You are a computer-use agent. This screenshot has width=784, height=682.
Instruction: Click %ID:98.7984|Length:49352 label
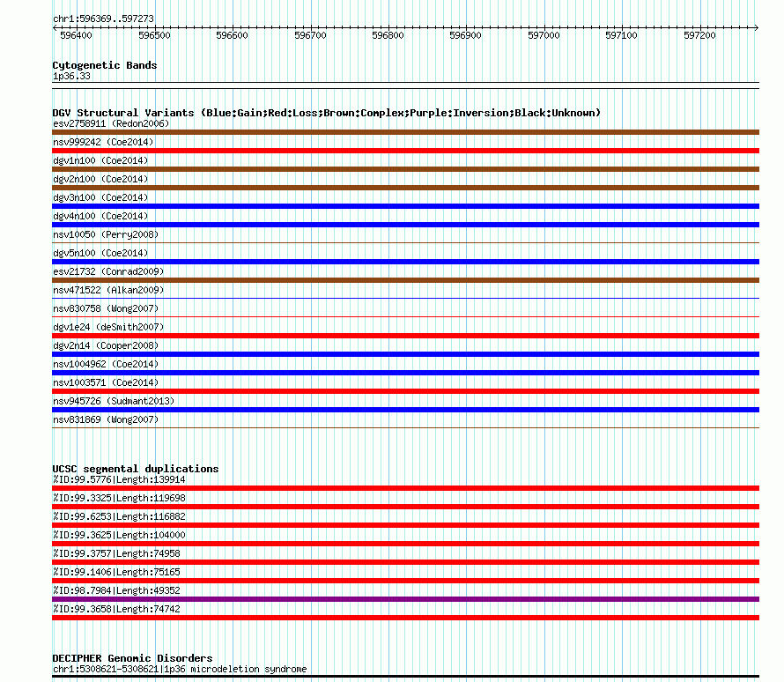coord(116,590)
